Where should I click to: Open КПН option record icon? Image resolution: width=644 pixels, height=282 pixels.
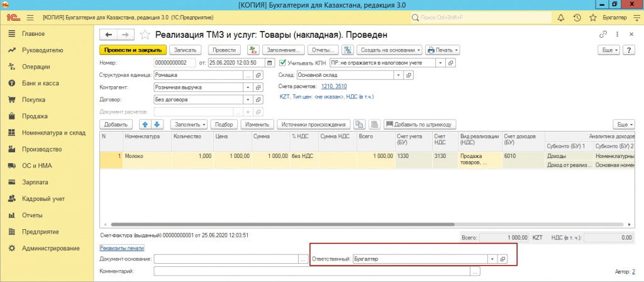[451, 63]
